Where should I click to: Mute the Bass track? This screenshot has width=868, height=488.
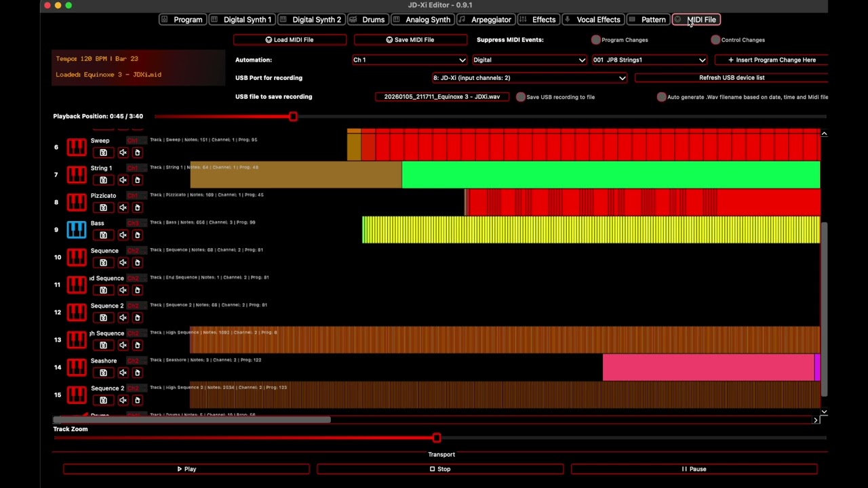[x=123, y=235]
